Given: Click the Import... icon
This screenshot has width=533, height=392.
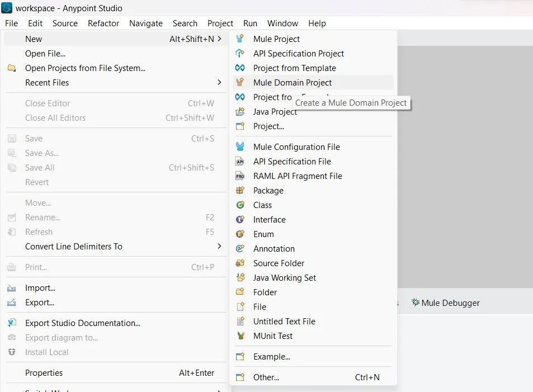Looking at the screenshot, I should [12, 288].
